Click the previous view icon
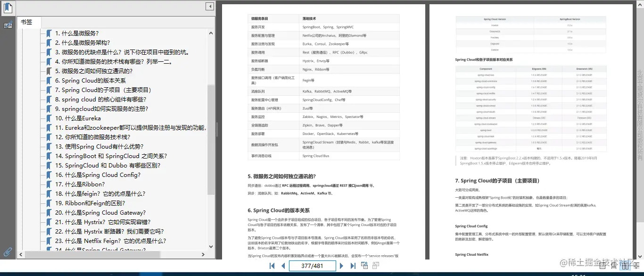The image size is (644, 276). pyautogui.click(x=365, y=266)
